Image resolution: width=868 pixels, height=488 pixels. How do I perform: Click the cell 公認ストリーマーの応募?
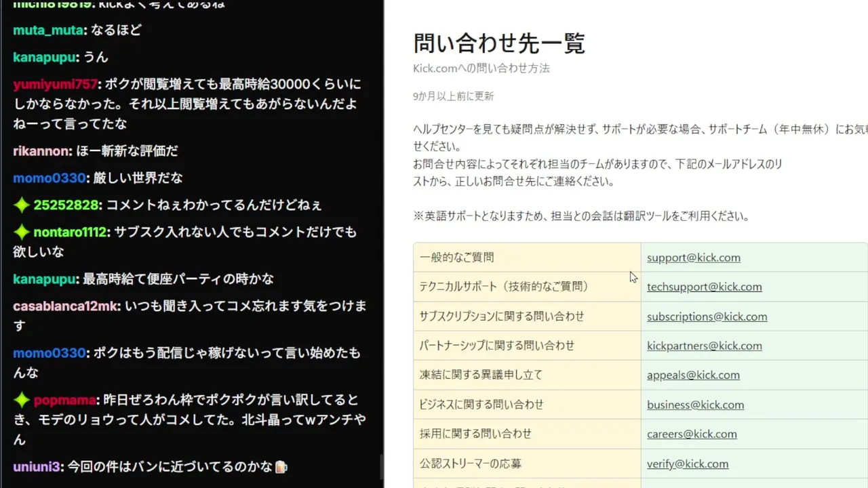527,464
